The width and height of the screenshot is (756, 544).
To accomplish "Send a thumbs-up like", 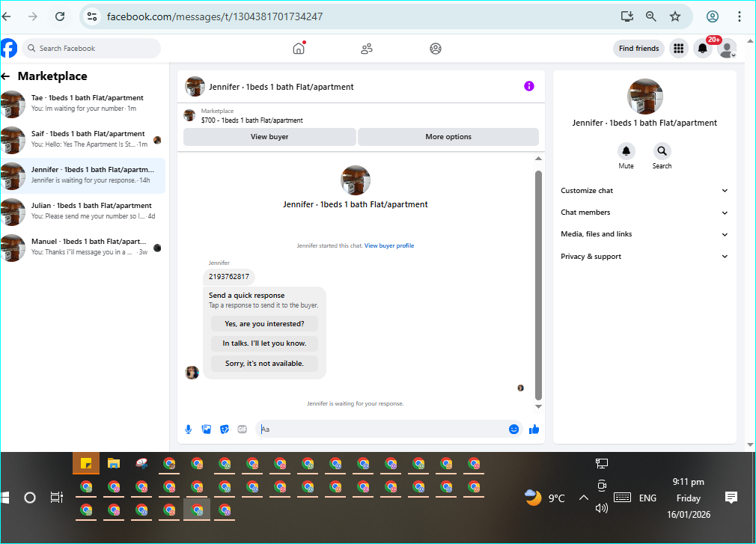I will 534,430.
